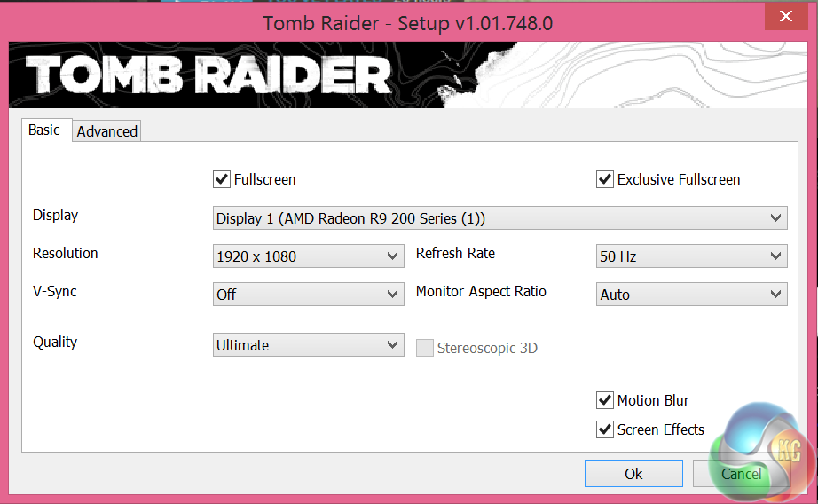Click the window title Tomb Raider - Setup
The image size is (818, 504).
click(407, 23)
